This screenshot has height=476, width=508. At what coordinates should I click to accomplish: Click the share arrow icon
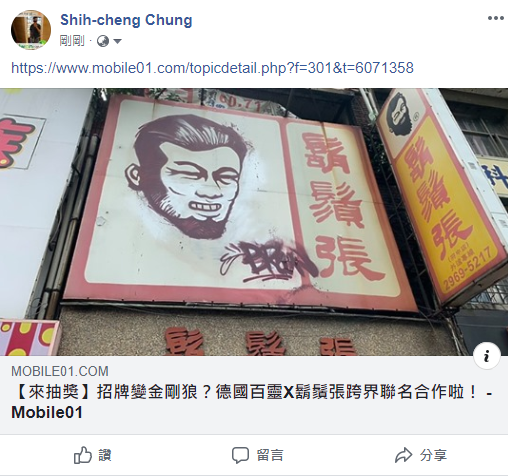[403, 455]
